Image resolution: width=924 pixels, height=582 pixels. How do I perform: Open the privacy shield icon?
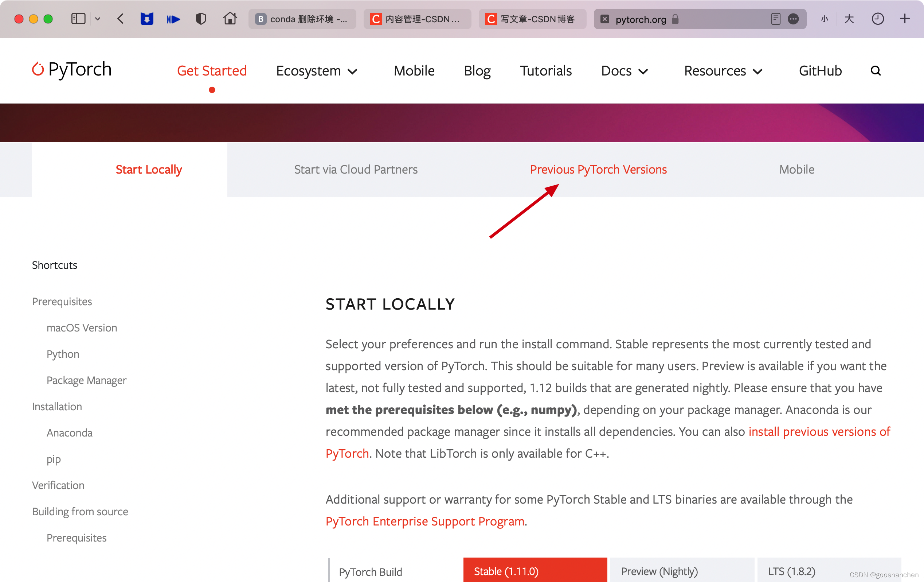coord(201,19)
